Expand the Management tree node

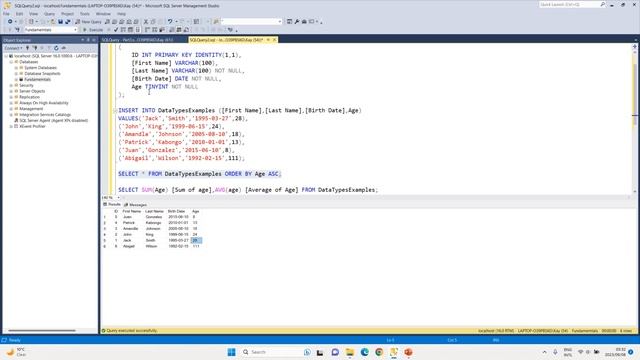click(x=11, y=109)
